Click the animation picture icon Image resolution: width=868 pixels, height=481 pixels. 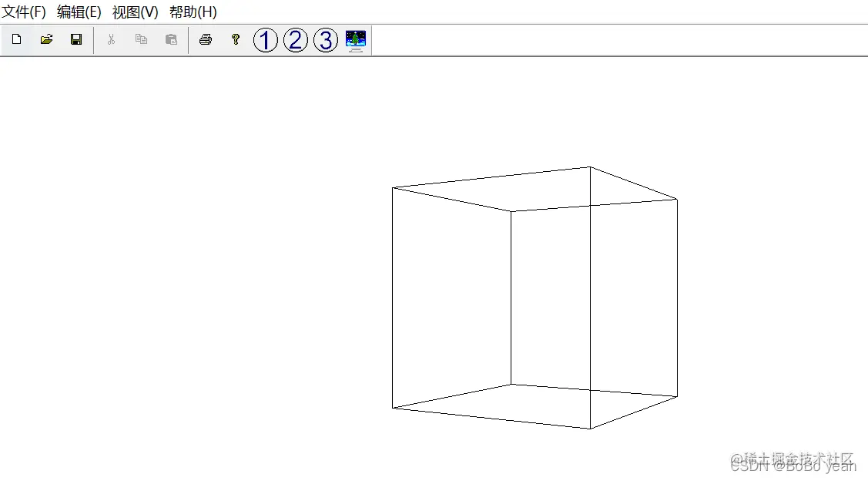click(355, 41)
